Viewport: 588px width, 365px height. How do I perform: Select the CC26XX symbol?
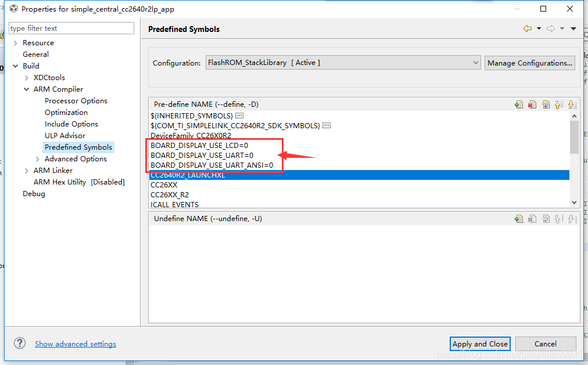point(164,185)
